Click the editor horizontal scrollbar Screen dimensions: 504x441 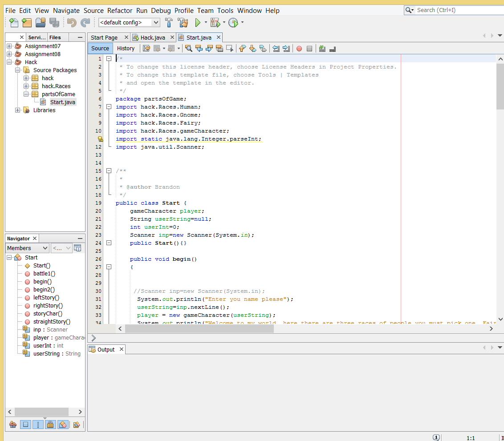(x=199, y=329)
